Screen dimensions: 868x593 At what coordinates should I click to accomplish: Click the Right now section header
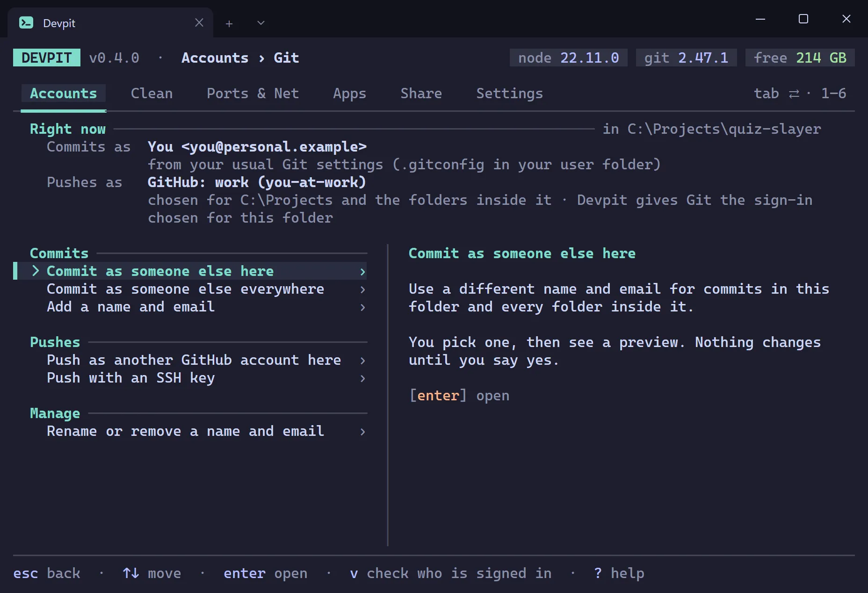click(x=68, y=129)
